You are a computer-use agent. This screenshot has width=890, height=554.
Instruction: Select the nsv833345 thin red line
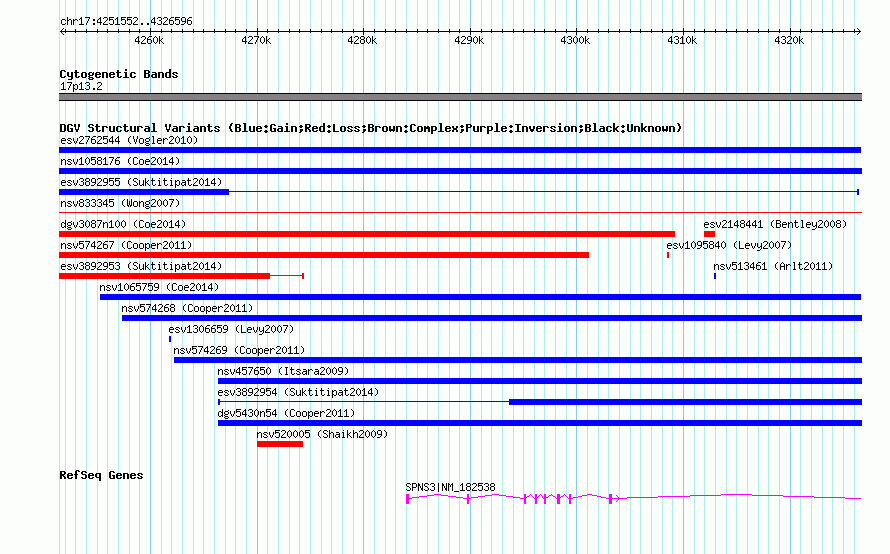tap(460, 213)
